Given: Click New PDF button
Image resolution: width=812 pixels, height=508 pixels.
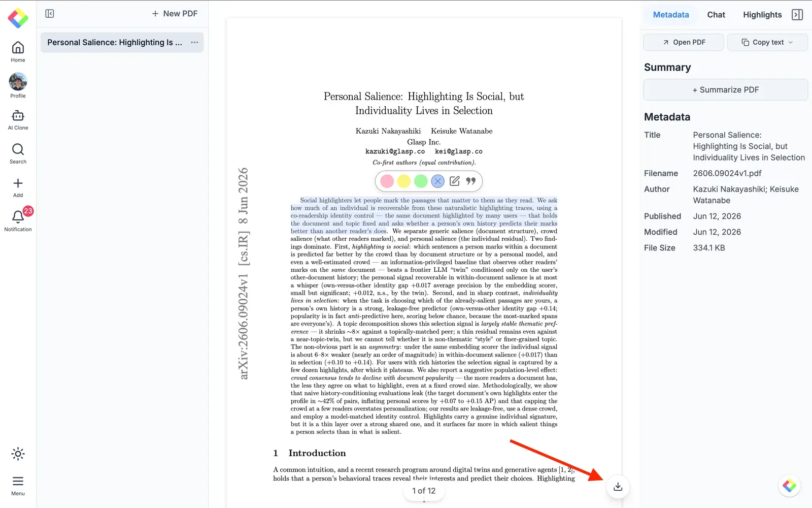Looking at the screenshot, I should coord(175,14).
